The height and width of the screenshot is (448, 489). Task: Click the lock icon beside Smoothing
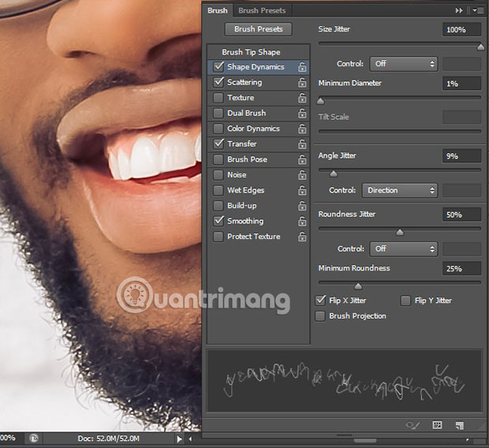tap(302, 221)
